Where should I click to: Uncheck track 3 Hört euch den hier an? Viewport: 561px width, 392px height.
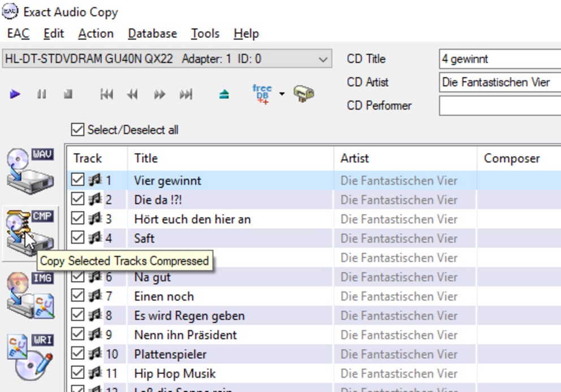pyautogui.click(x=77, y=219)
